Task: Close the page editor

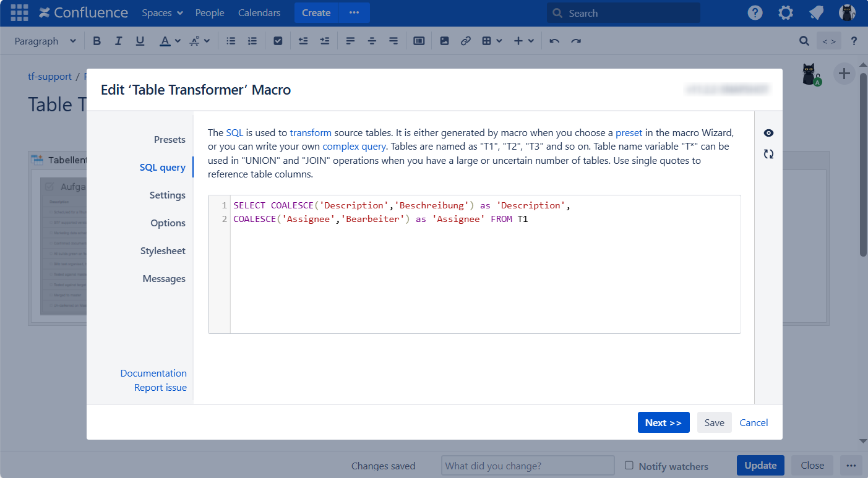Action: point(812,465)
